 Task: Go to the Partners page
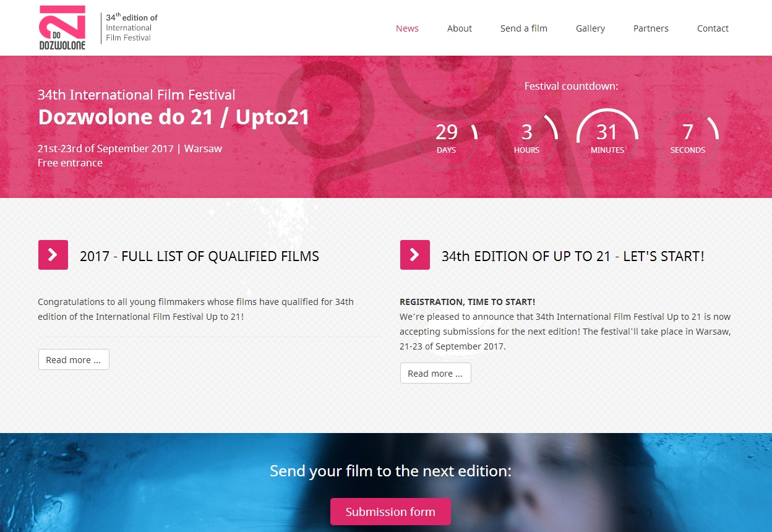(x=651, y=28)
